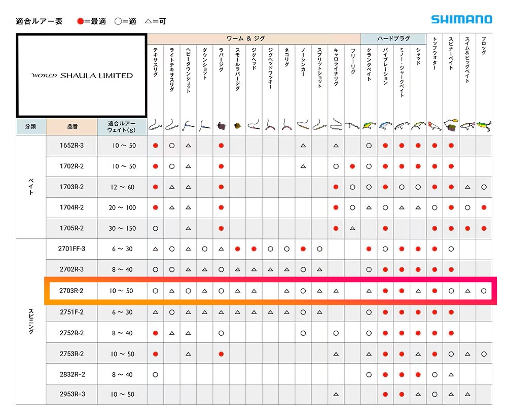Click the 12 ～ 60 weight value
Viewport: 507px width, 420px height.
122,187
